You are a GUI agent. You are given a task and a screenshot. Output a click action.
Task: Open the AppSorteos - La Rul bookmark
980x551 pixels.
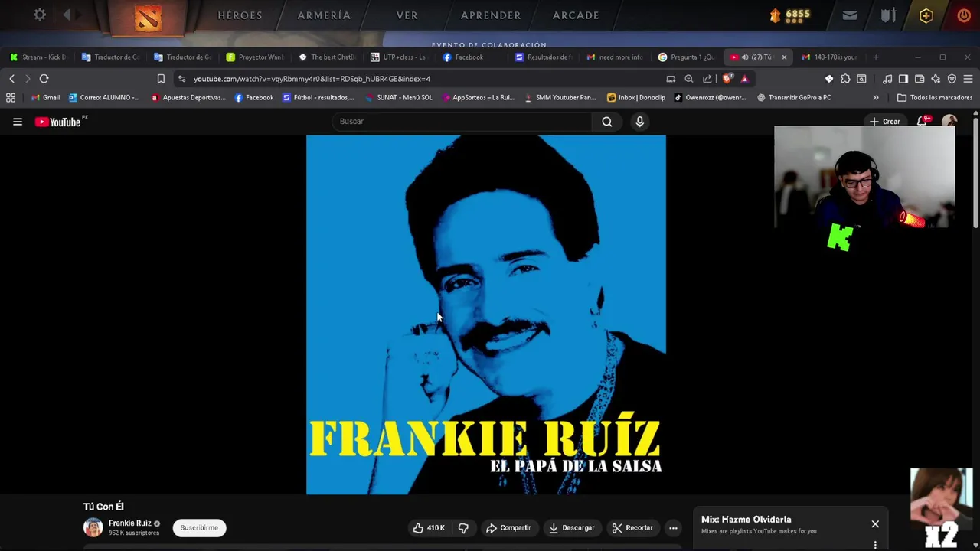click(478, 97)
